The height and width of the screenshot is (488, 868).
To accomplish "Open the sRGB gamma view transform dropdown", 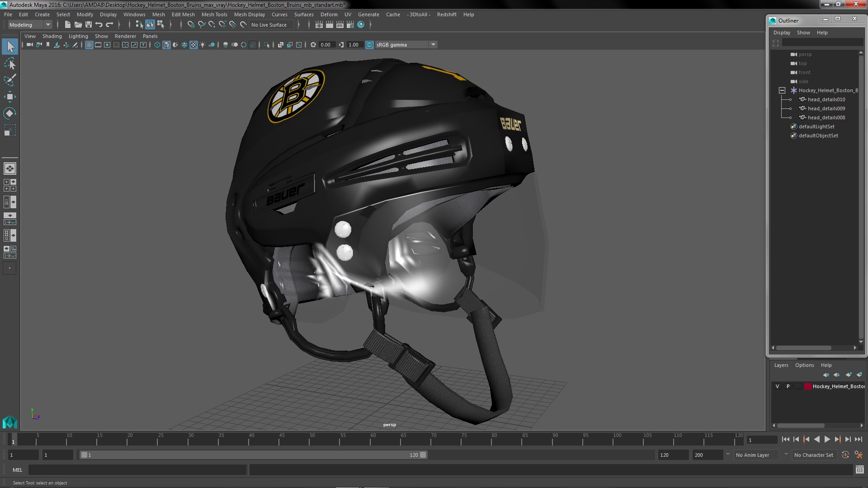I will click(406, 45).
